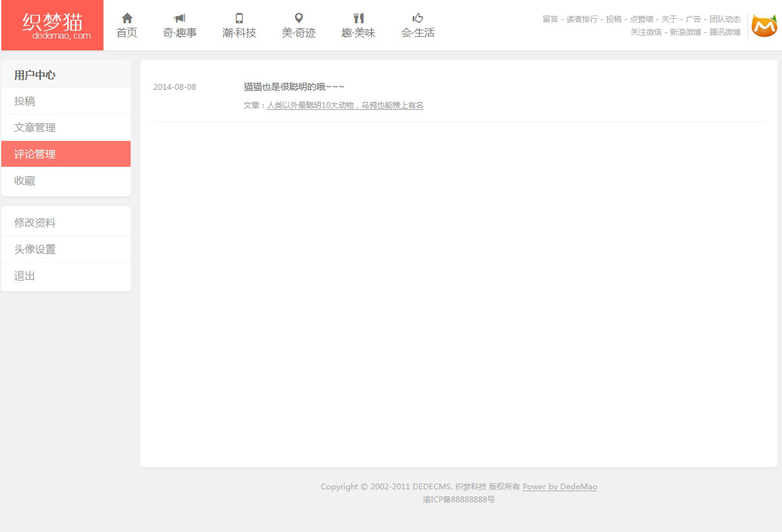Image resolution: width=782 pixels, height=532 pixels.
Task: Open 文章管理 in the sidebar
Action: pyautogui.click(x=35, y=128)
